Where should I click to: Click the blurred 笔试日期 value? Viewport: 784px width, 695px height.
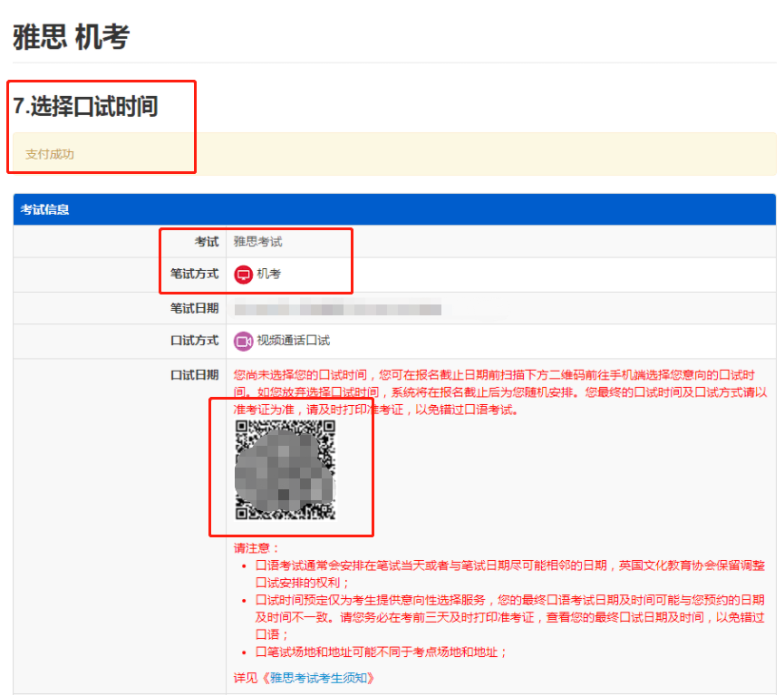click(x=337, y=309)
